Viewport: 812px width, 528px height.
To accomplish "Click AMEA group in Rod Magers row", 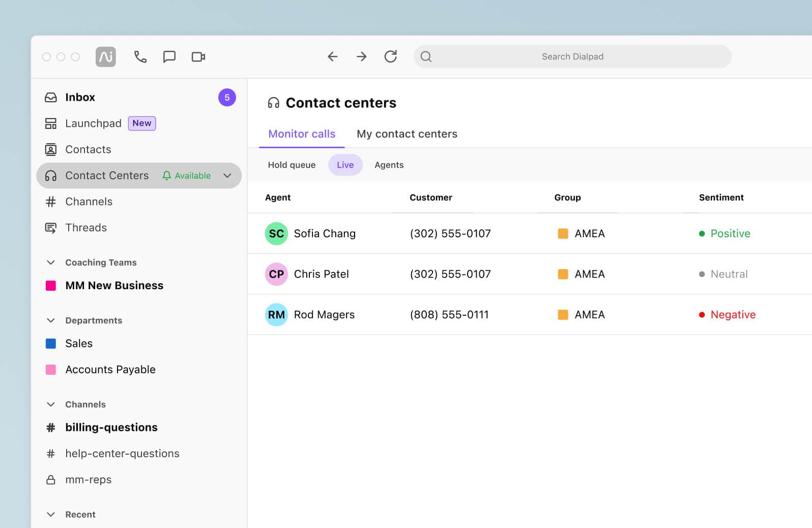I will (x=582, y=315).
